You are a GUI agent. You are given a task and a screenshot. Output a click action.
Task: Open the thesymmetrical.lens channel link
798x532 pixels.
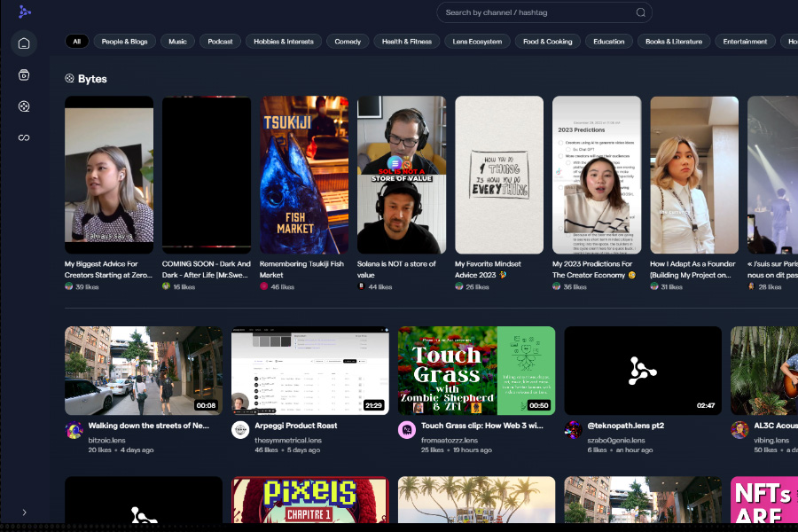coord(288,440)
